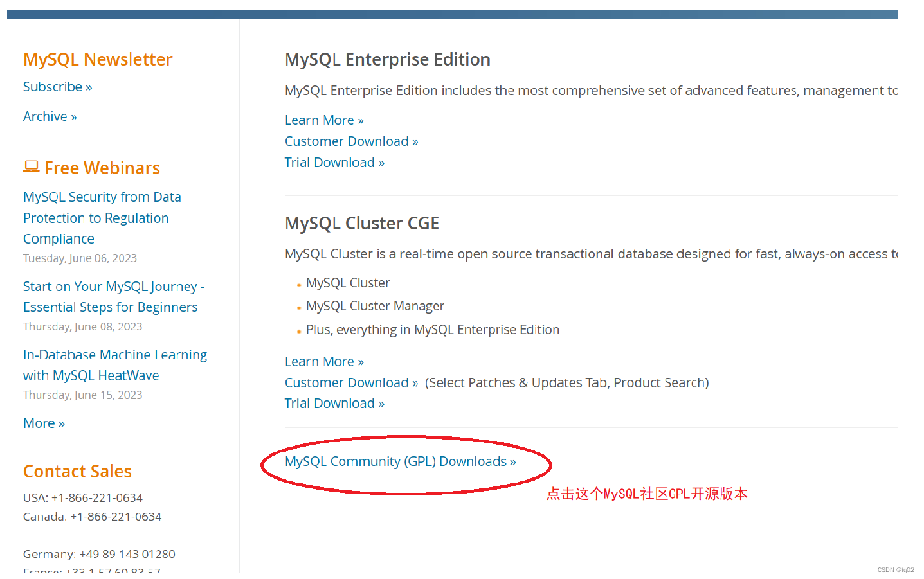Viewport: 924px width, 579px height.
Task: Click the USA phone number +1-866-221-0634
Action: point(97,498)
